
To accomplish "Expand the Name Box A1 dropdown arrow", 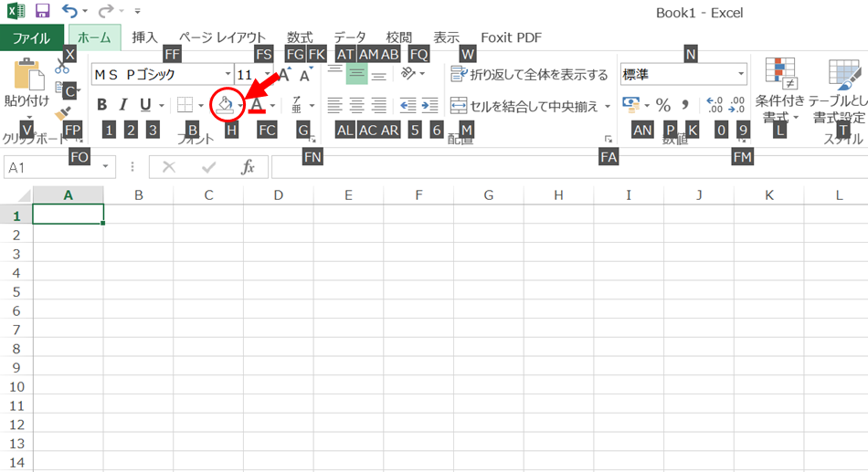I will 105,167.
